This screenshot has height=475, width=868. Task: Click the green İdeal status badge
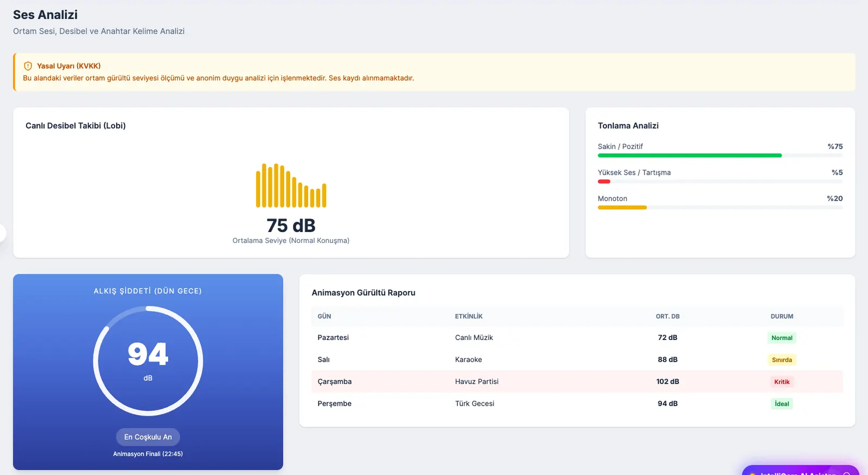[x=782, y=404]
